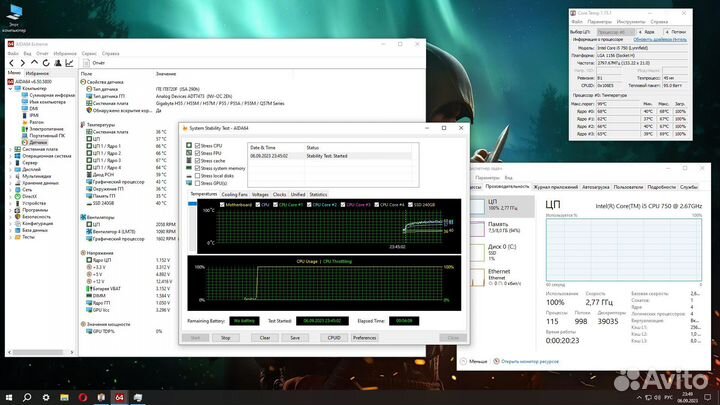Click the Save button
Image resolution: width=720 pixels, height=405 pixels.
point(295,338)
